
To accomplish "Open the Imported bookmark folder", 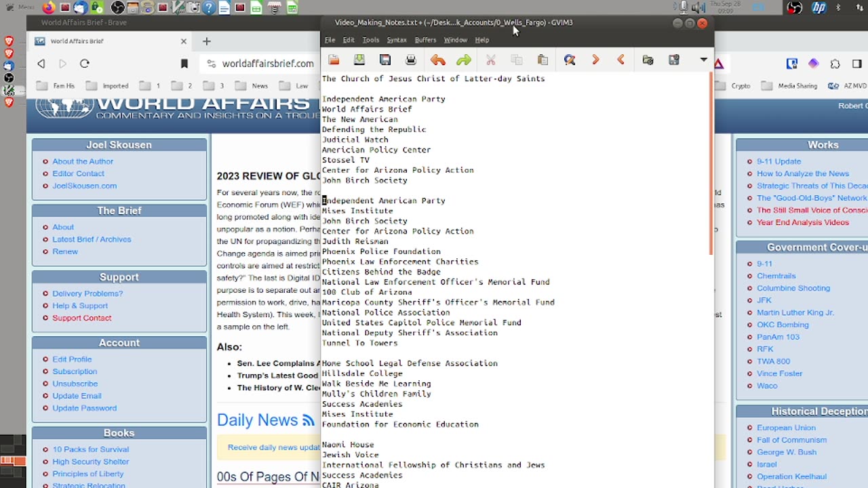I will 106,86.
